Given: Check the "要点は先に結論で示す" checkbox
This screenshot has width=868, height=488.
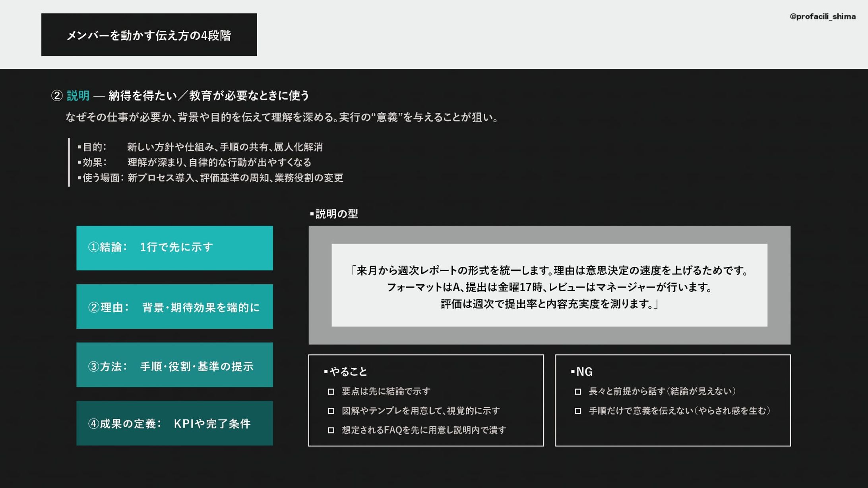Looking at the screenshot, I should 331,392.
